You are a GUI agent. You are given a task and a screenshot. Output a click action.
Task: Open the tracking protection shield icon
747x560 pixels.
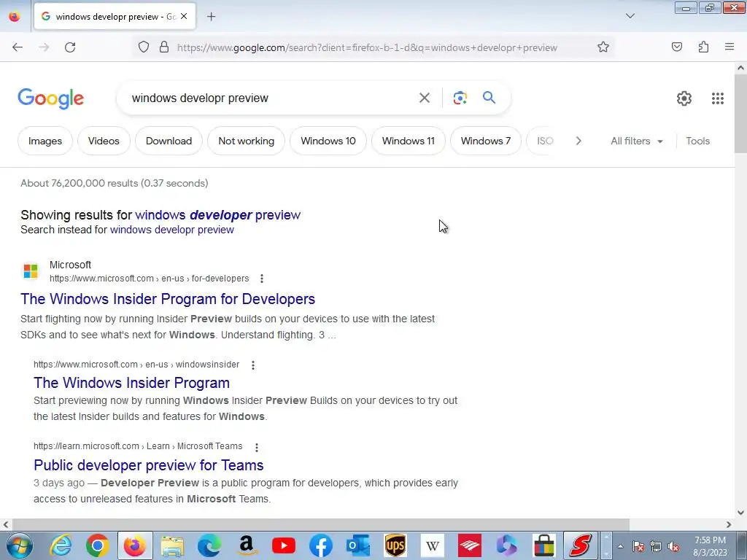144,47
